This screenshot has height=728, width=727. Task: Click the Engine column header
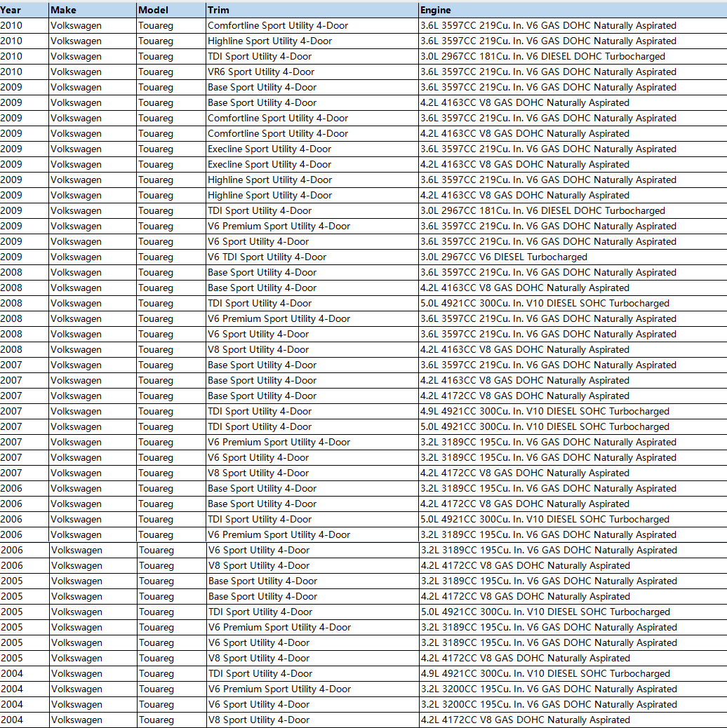click(x=572, y=10)
